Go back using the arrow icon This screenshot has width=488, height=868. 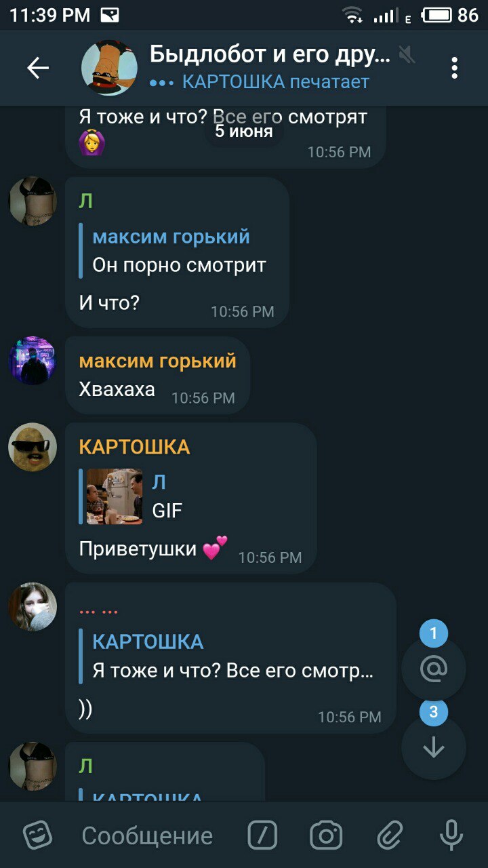tap(38, 68)
